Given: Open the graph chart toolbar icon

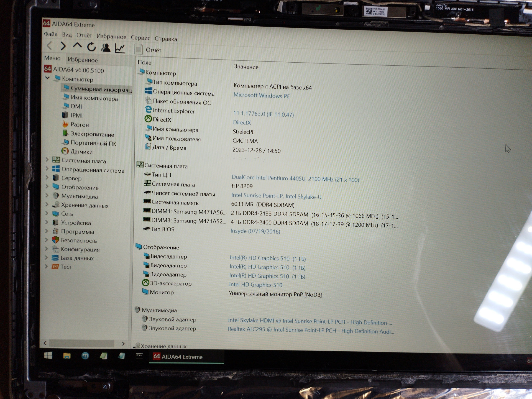Looking at the screenshot, I should point(120,48).
